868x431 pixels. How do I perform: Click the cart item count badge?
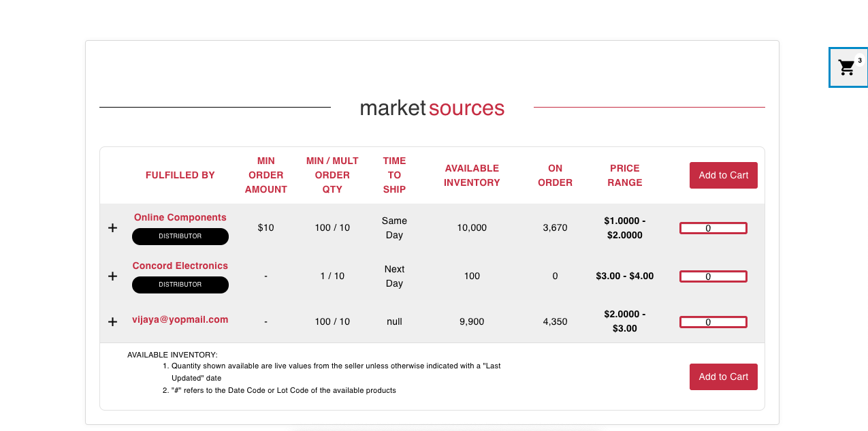[x=860, y=61]
